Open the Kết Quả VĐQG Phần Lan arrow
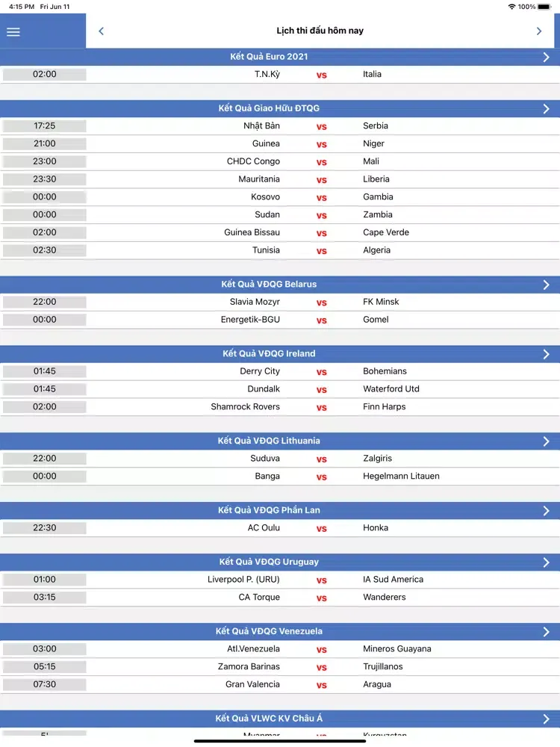This screenshot has height=747, width=560. 546,511
